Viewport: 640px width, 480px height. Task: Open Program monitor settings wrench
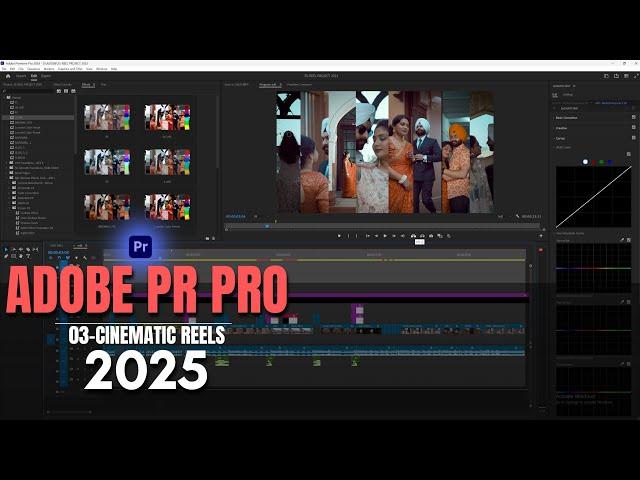click(518, 216)
